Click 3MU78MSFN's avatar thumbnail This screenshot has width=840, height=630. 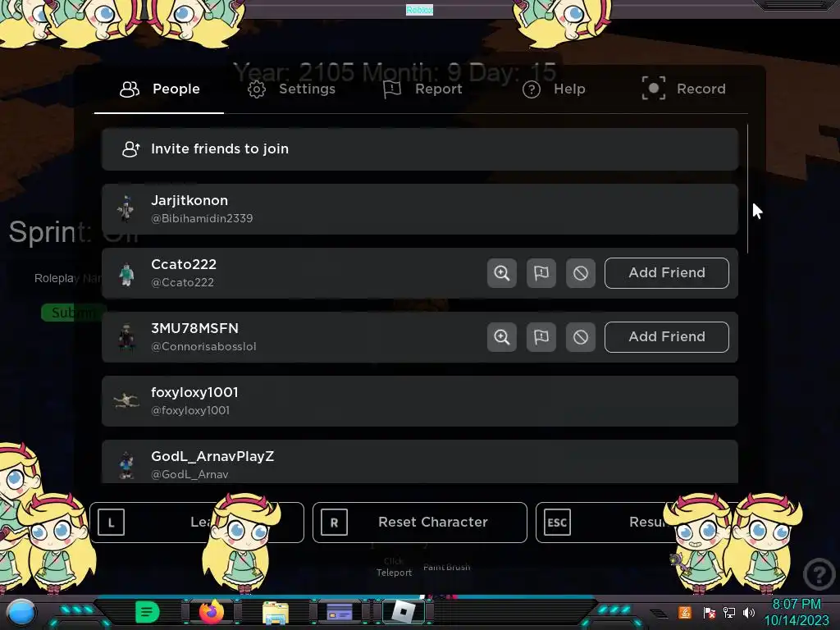126,338
